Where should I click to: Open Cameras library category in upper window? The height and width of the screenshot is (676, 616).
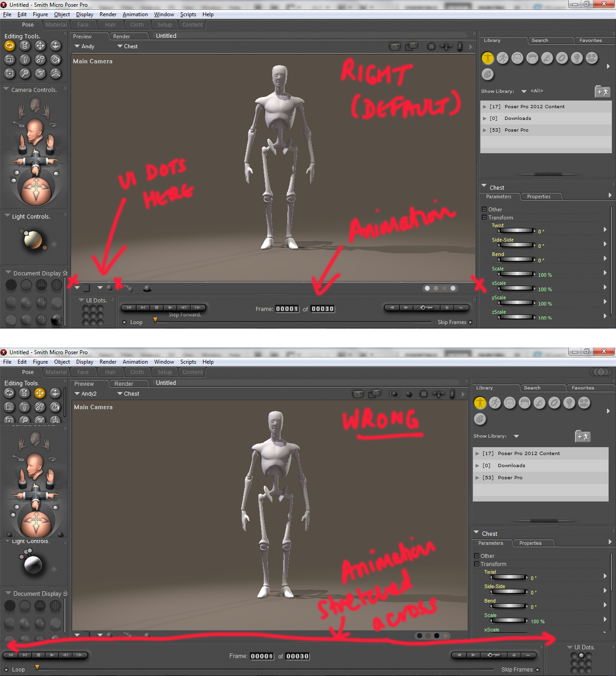click(x=592, y=58)
